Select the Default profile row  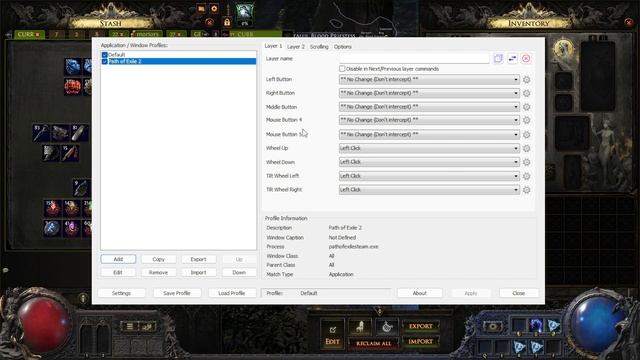point(179,55)
